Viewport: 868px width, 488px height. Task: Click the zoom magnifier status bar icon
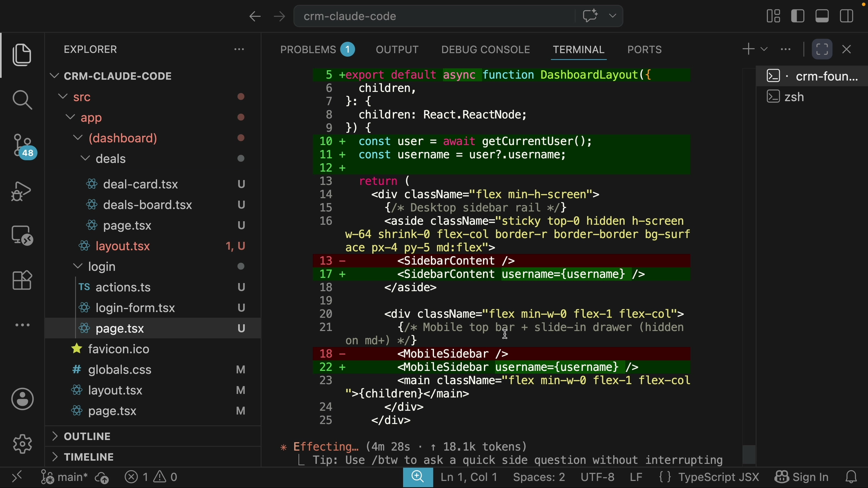[418, 477]
